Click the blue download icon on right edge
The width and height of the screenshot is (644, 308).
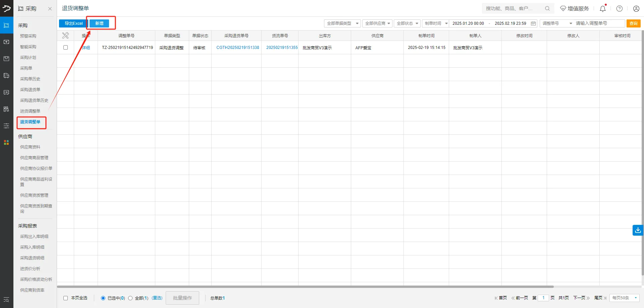coord(638,230)
